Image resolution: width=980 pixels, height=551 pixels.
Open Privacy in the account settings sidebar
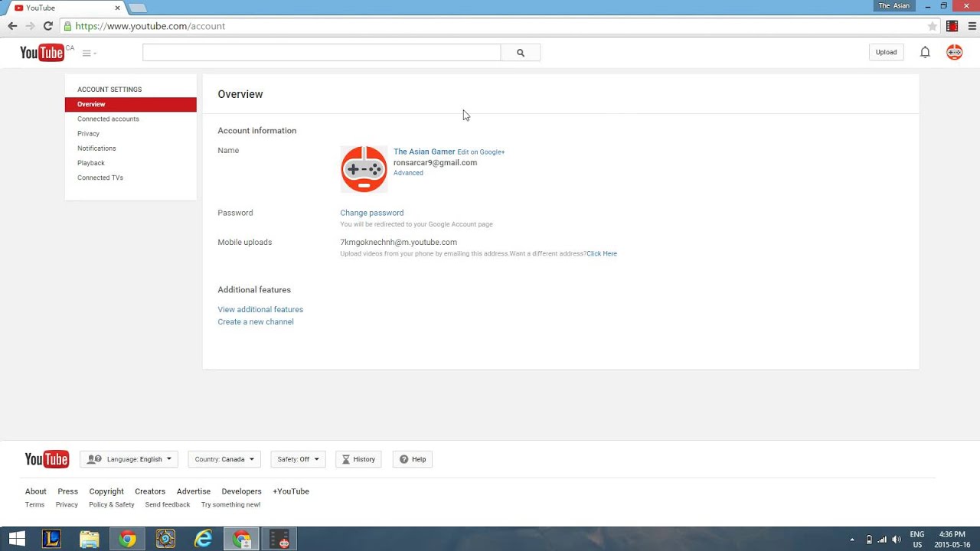tap(88, 133)
